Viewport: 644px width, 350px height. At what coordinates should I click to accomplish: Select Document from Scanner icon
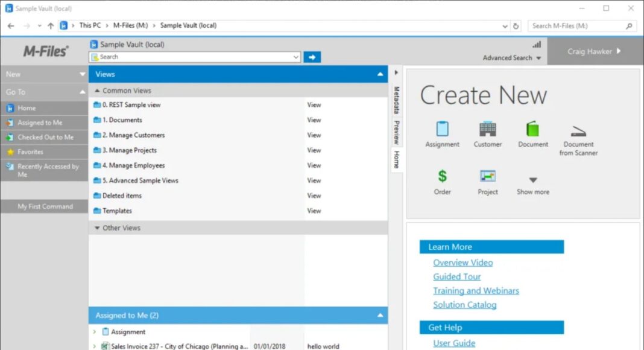(578, 132)
